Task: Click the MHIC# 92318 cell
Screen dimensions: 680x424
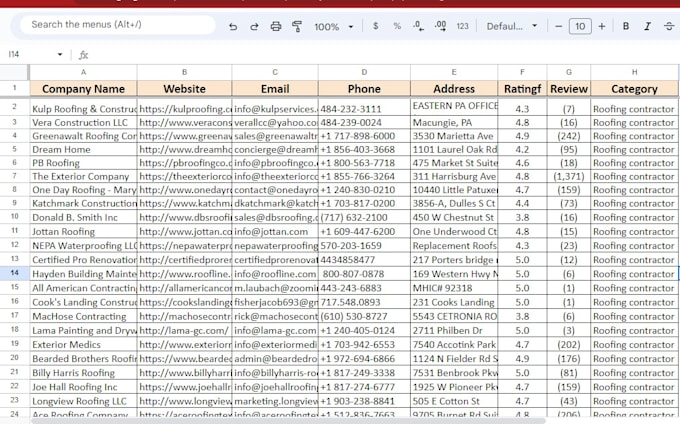Action: (x=454, y=288)
